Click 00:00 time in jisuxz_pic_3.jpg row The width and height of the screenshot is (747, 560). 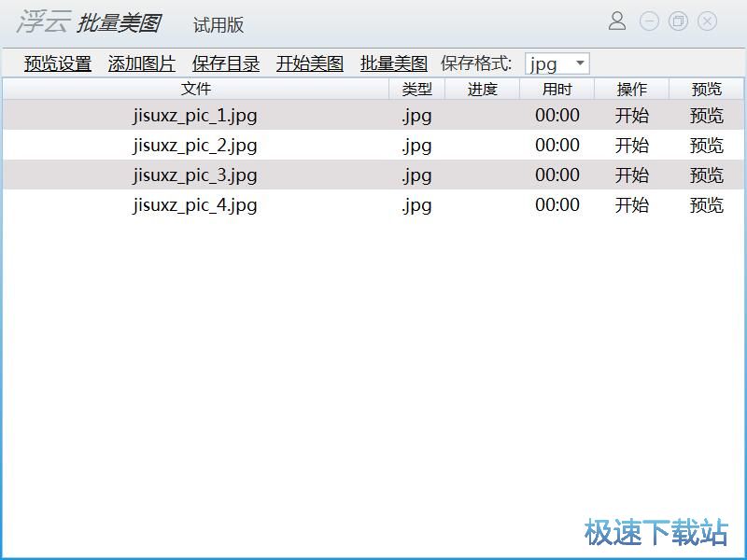coord(557,175)
